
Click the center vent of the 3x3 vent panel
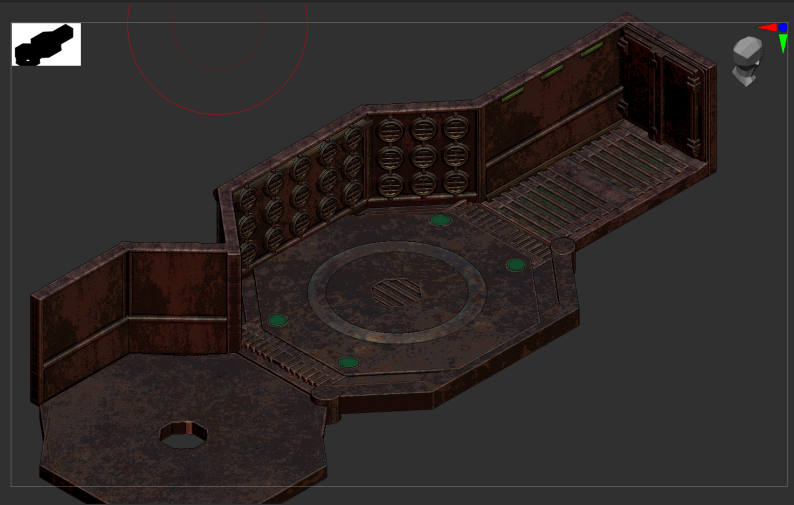[424, 156]
